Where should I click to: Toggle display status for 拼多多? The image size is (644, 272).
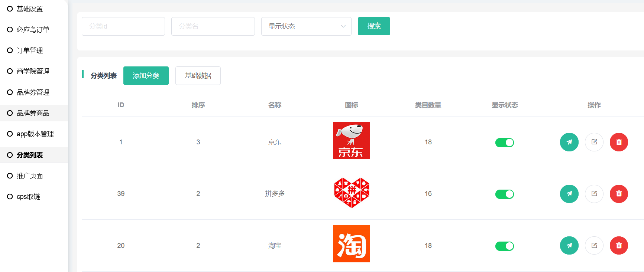pyautogui.click(x=505, y=194)
